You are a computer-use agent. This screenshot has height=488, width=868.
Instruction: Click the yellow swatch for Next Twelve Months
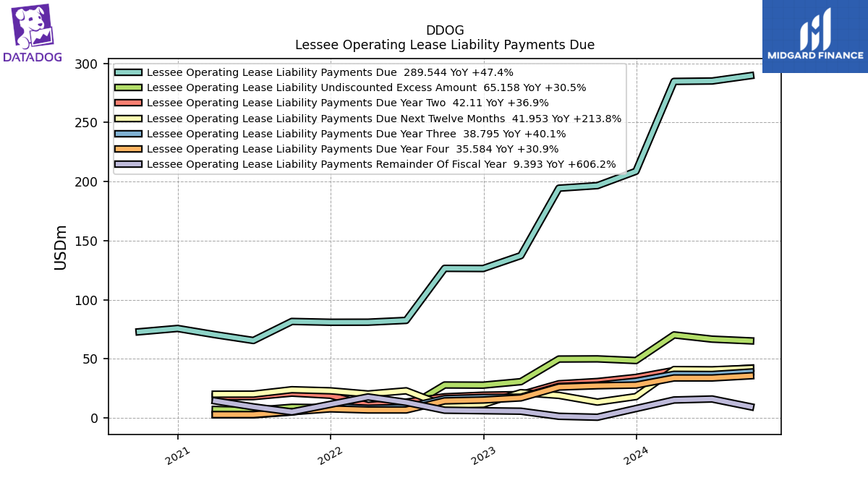tap(129, 119)
